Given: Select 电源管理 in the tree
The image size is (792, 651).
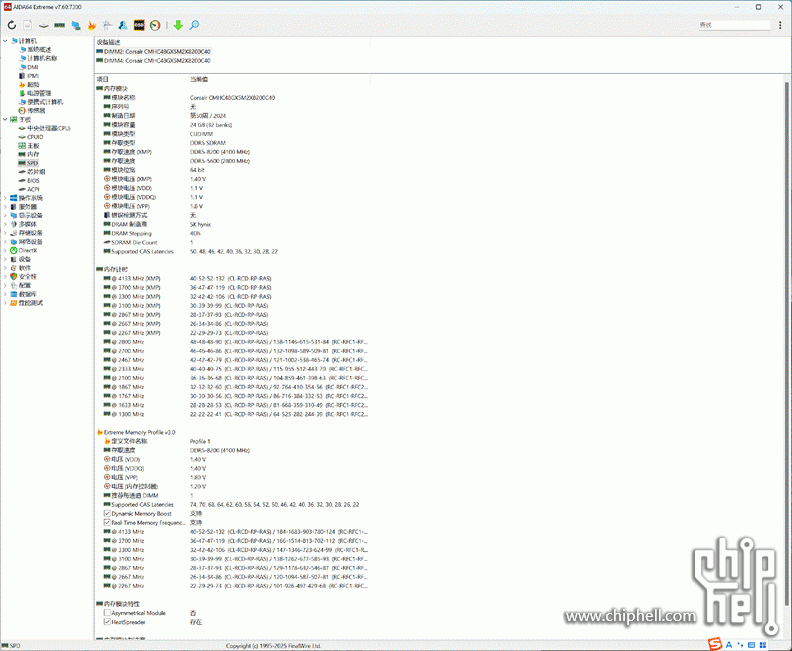Looking at the screenshot, I should pyautogui.click(x=39, y=93).
